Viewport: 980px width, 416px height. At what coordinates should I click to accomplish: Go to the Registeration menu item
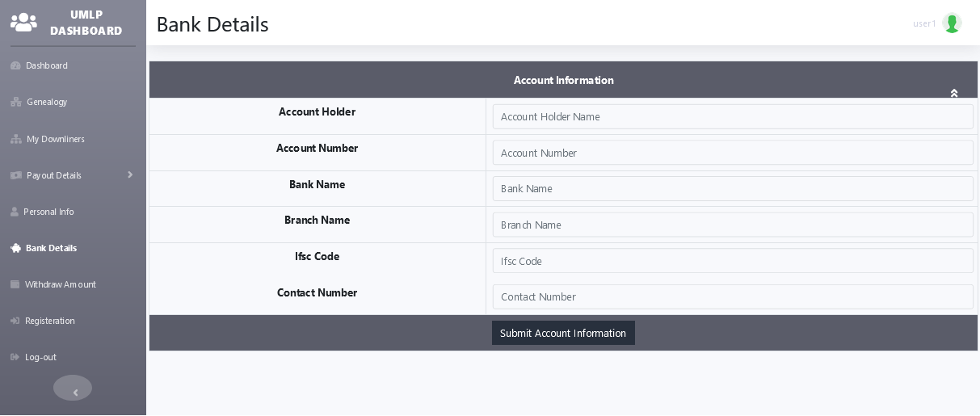[x=49, y=321]
